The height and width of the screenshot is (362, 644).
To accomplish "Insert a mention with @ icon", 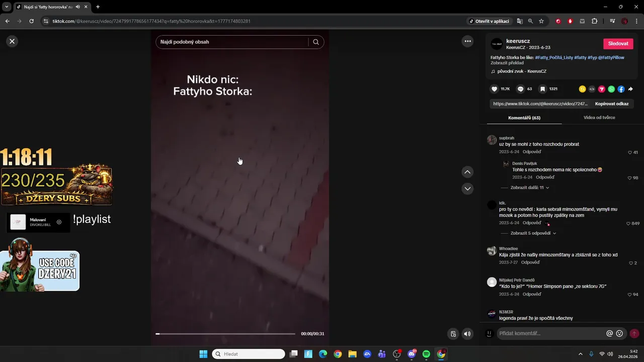I will click(x=610, y=333).
